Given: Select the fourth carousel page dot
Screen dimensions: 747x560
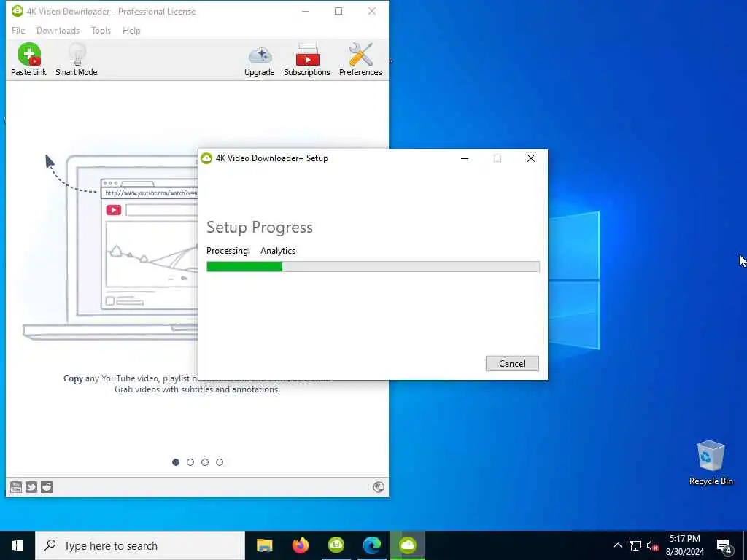Looking at the screenshot, I should click(x=219, y=462).
